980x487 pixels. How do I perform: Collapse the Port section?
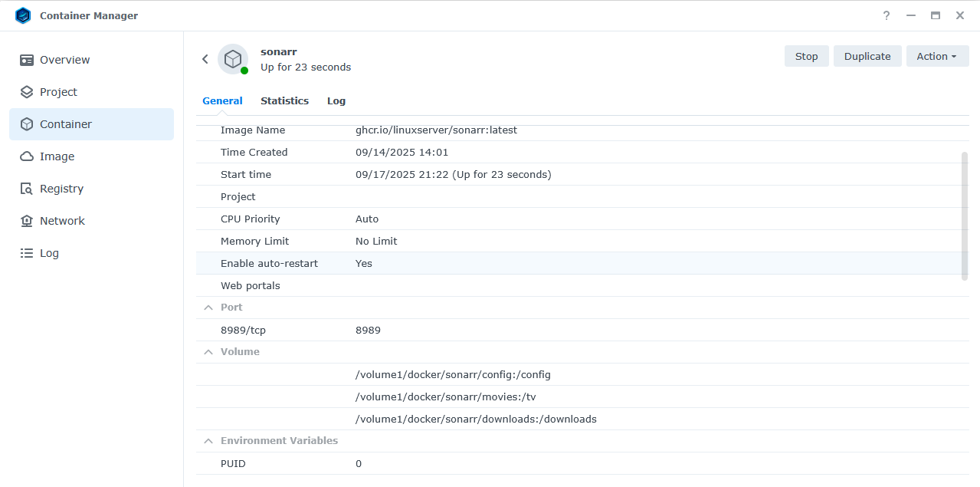click(x=208, y=308)
